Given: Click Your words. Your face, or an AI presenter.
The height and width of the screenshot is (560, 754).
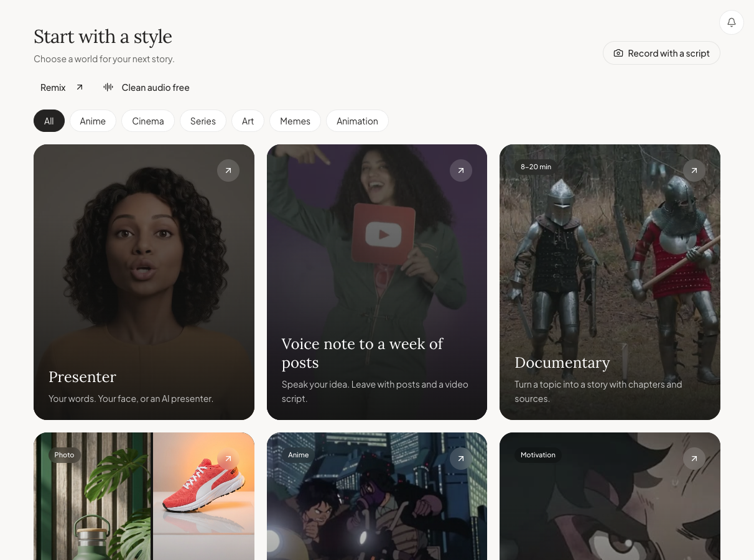Looking at the screenshot, I should (131, 398).
